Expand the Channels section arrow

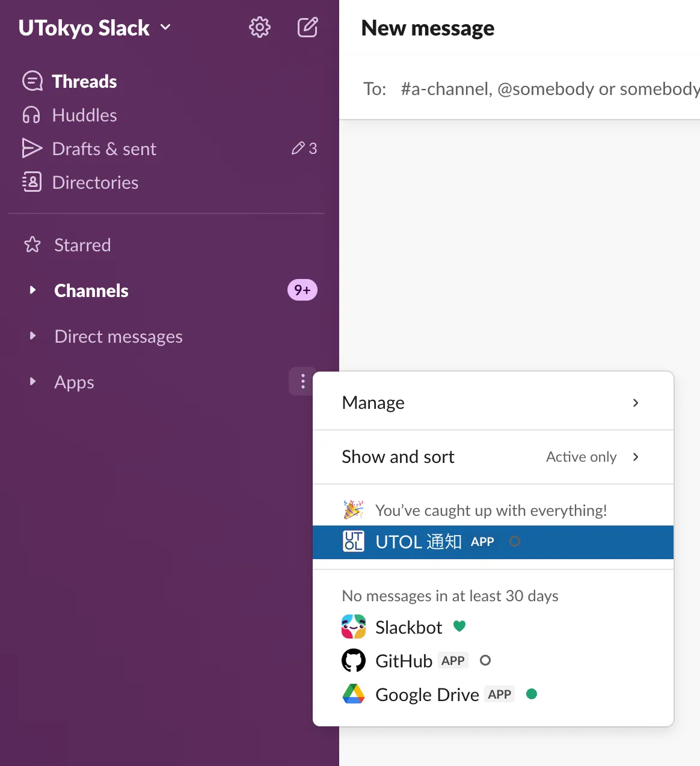[x=33, y=290]
